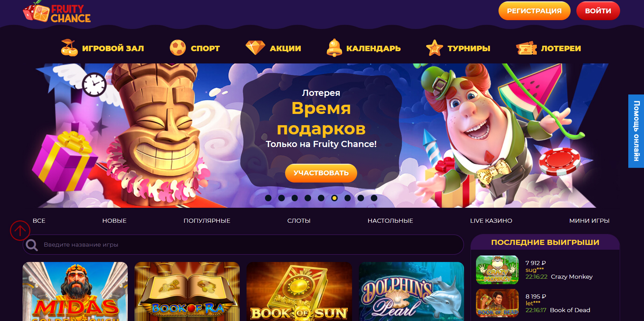Switch to the Слоты category tab
644x321 pixels.
coord(299,221)
